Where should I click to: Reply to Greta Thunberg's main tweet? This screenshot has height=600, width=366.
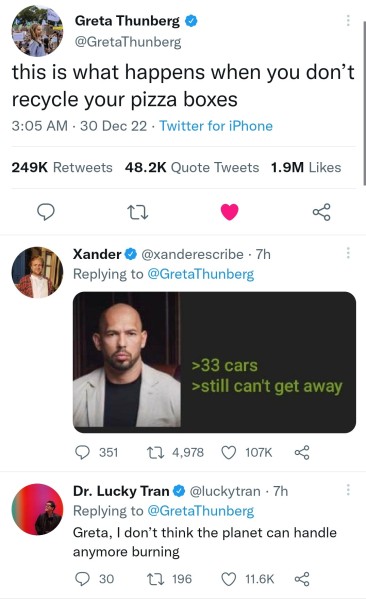pos(46,212)
